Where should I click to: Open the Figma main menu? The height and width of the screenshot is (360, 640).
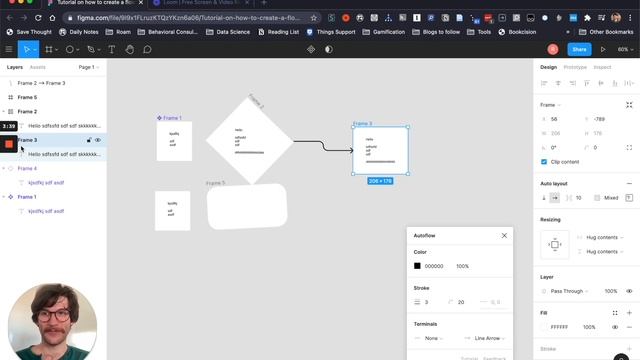[9, 49]
